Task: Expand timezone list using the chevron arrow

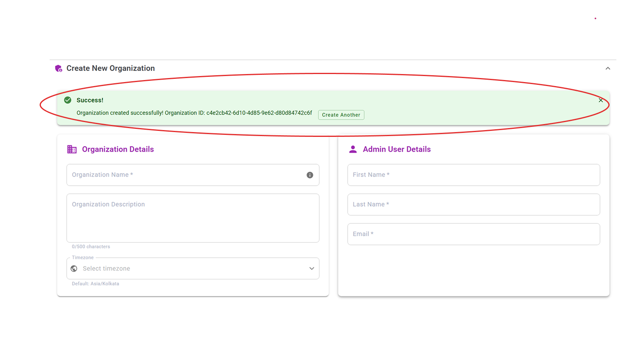Action: (312, 269)
